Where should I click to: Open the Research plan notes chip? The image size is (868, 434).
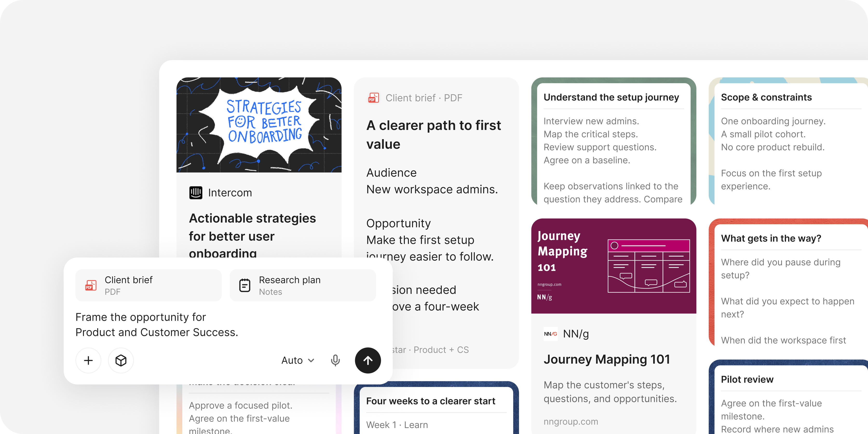[303, 285]
